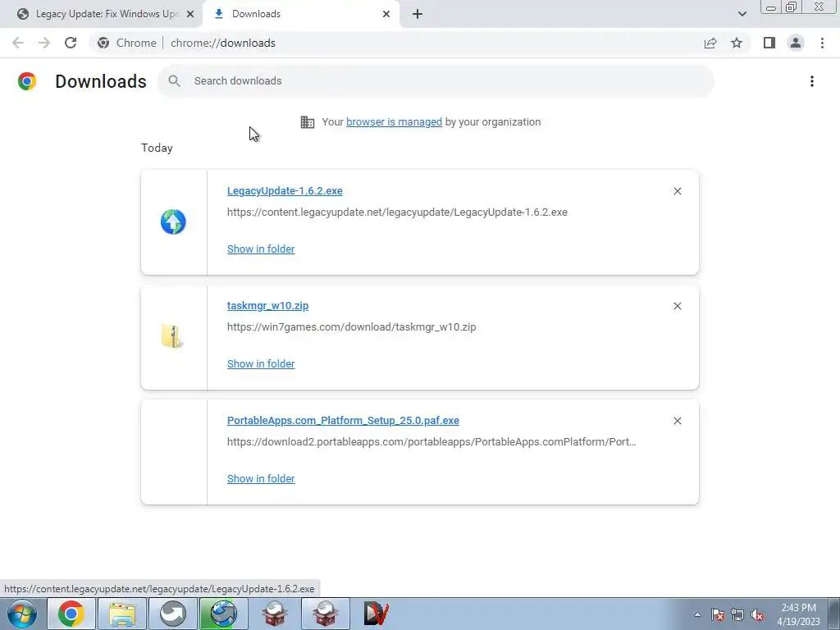
Task: Click the taskmgr_w10 zip folder icon
Action: pos(172,336)
